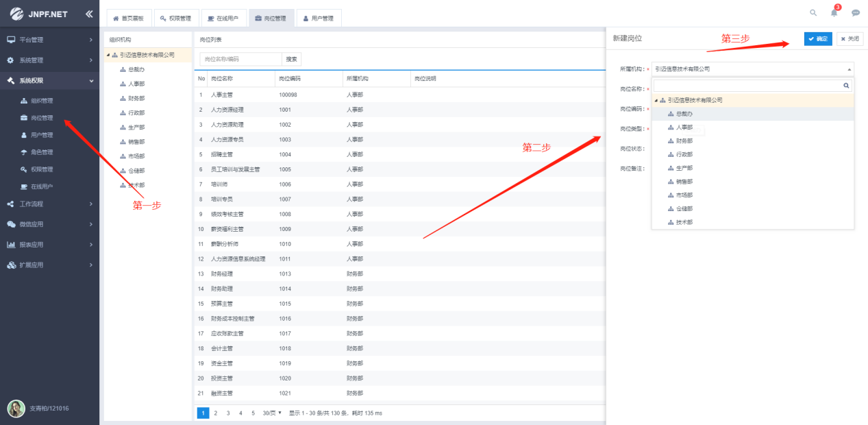Collapse company node triangle in 组织机构 tree
This screenshot has width=868, height=425.
(108, 55)
